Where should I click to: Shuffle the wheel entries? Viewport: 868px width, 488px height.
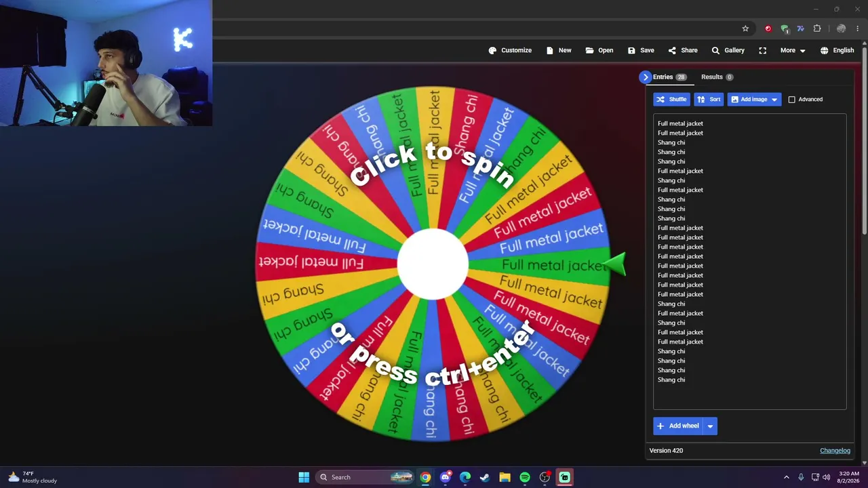[671, 100]
